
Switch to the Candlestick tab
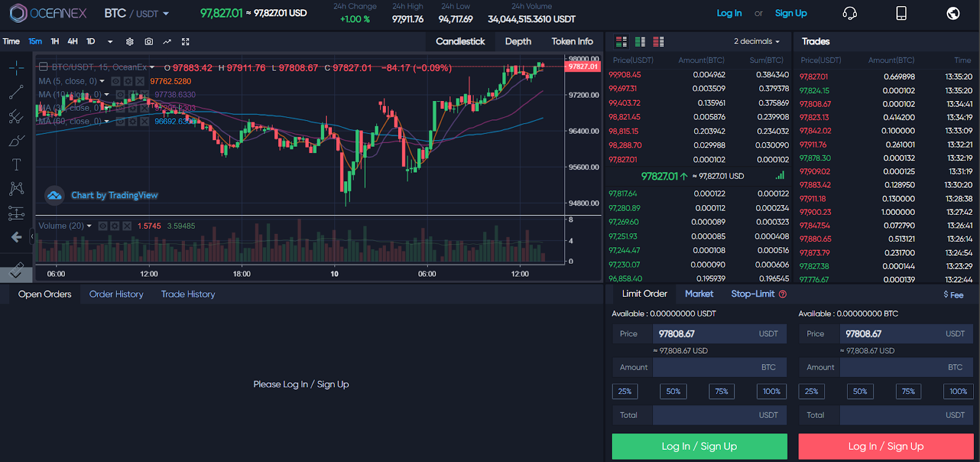point(460,42)
